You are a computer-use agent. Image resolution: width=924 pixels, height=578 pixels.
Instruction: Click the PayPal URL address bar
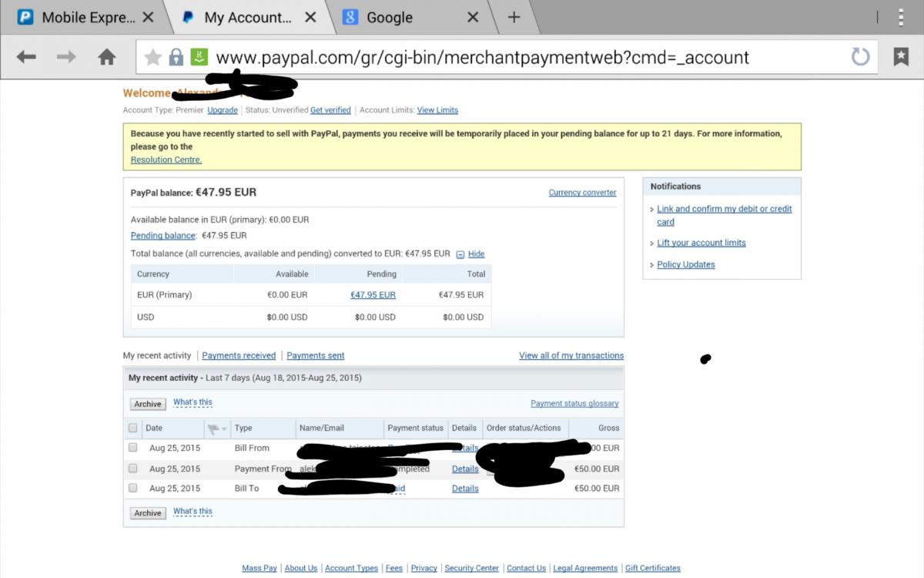click(481, 57)
